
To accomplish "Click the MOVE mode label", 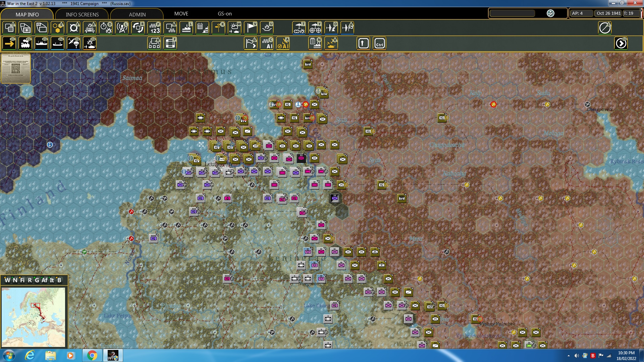I will point(181,14).
